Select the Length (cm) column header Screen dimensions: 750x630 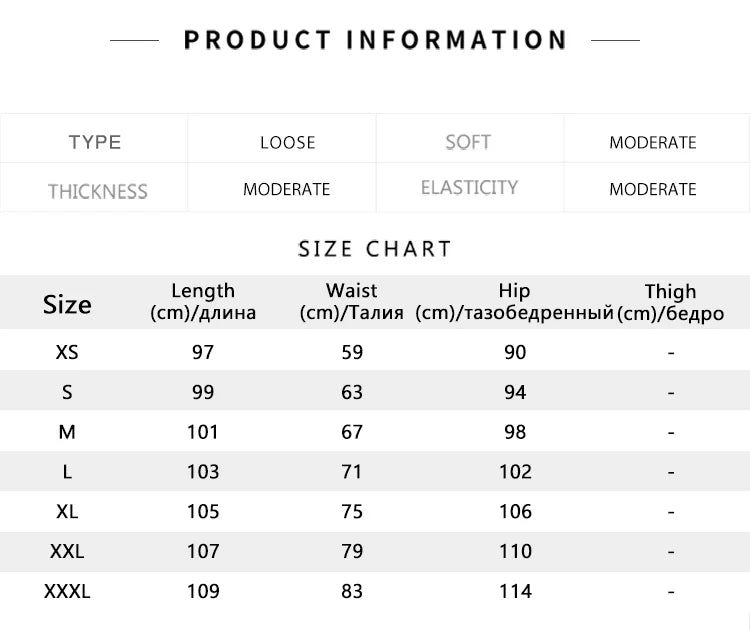[203, 301]
